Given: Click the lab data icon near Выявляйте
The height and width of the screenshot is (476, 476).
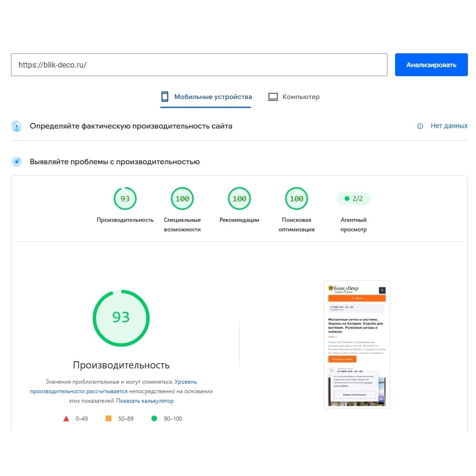Looking at the screenshot, I should [x=17, y=162].
